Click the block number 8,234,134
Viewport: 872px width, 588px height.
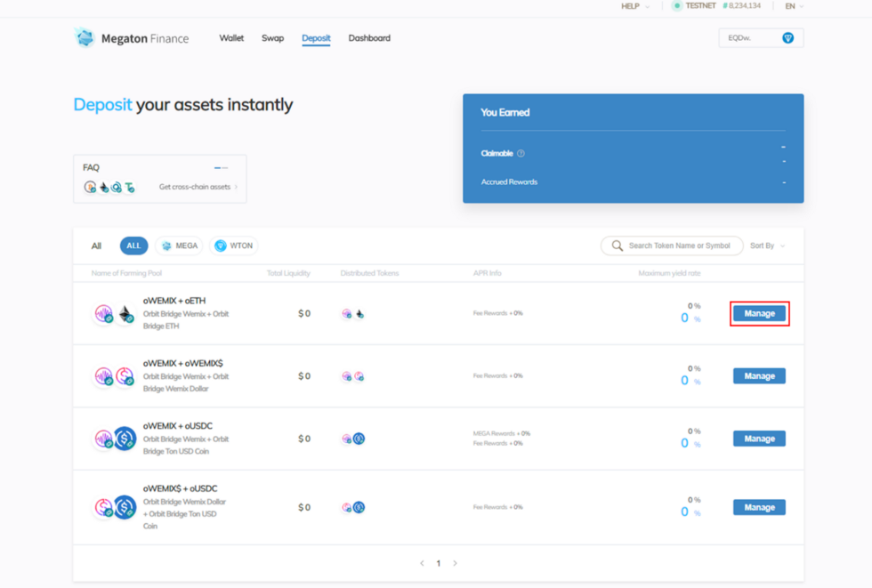click(743, 6)
